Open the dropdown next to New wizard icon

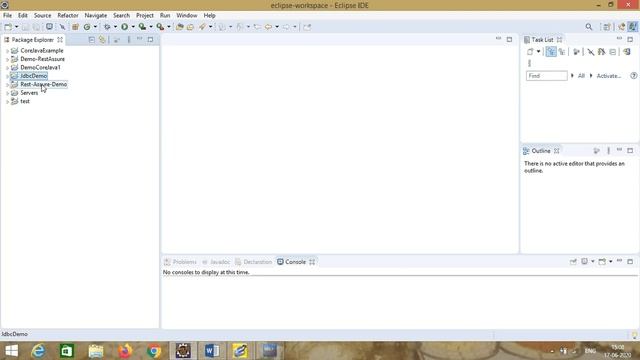pyautogui.click(x=16, y=27)
